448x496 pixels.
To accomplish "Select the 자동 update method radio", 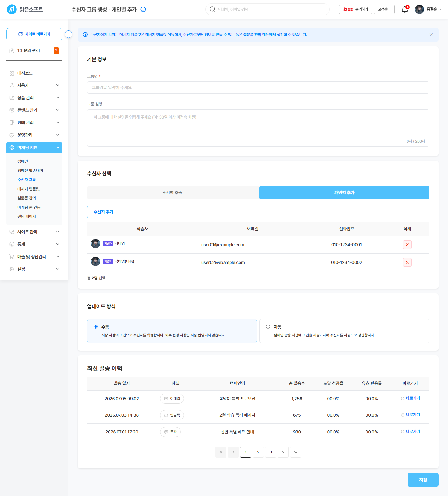I will click(268, 326).
